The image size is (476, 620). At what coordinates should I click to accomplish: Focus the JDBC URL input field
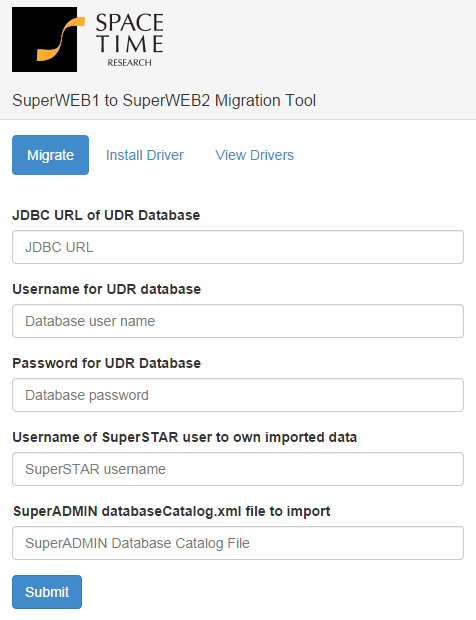pos(238,247)
